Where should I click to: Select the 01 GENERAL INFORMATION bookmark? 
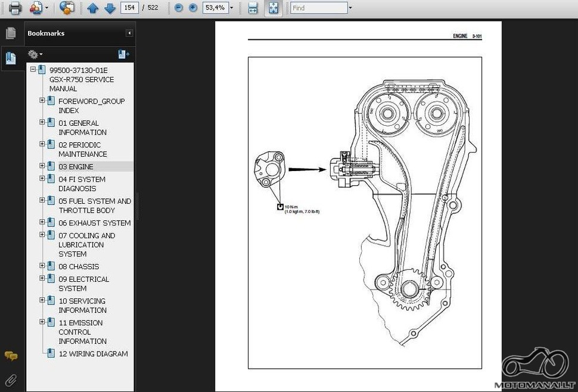pyautogui.click(x=83, y=127)
